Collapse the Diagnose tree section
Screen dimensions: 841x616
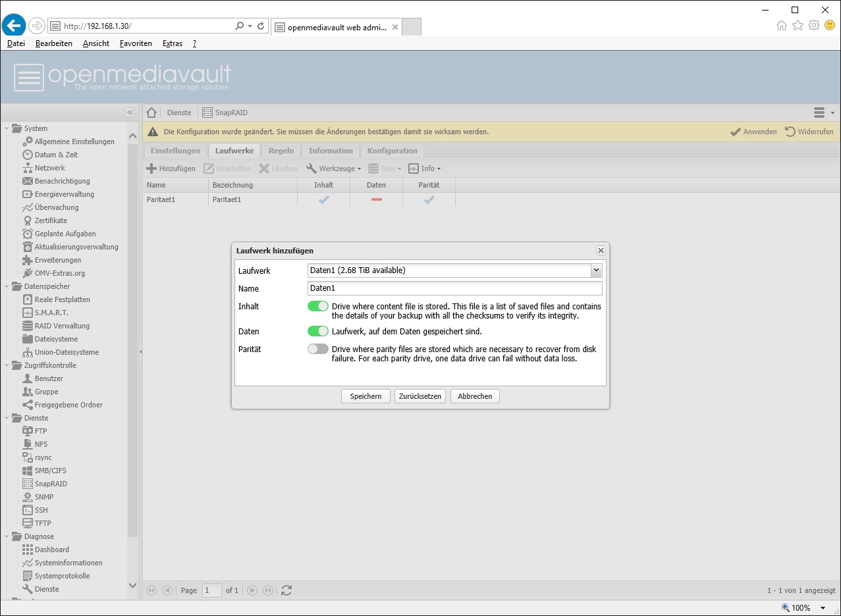coord(7,536)
